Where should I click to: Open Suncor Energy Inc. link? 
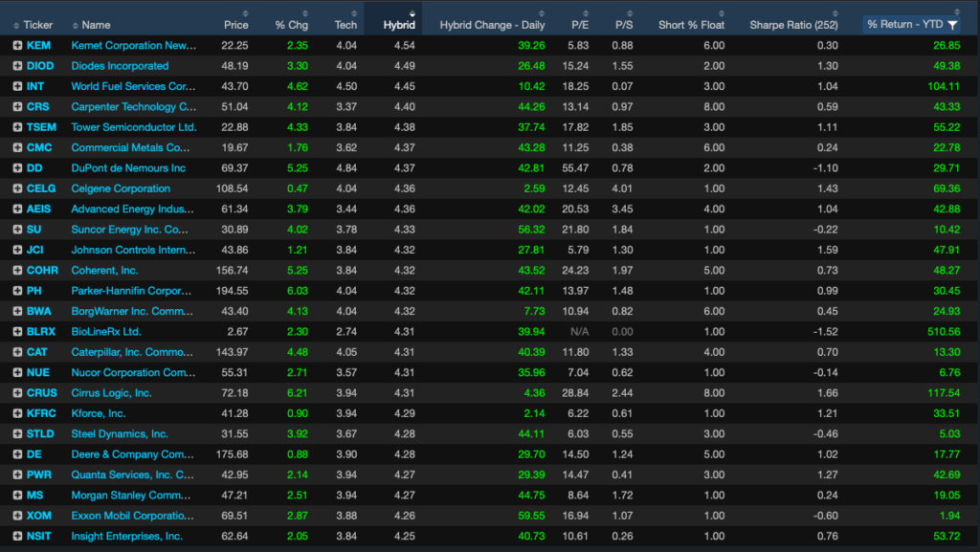coord(129,230)
